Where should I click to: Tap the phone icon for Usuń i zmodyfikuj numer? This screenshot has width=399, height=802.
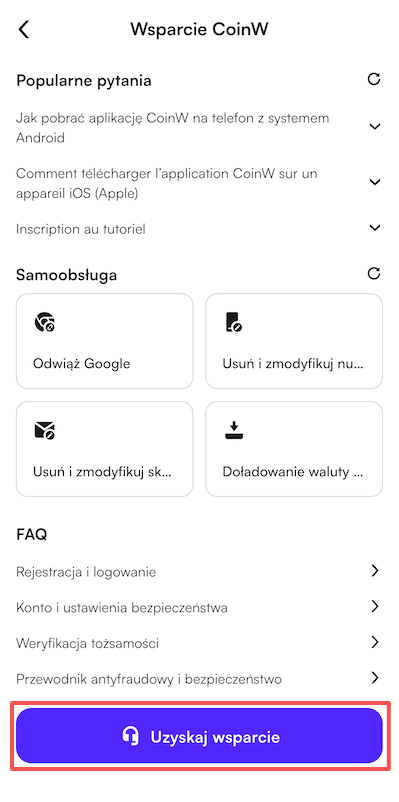[233, 322]
